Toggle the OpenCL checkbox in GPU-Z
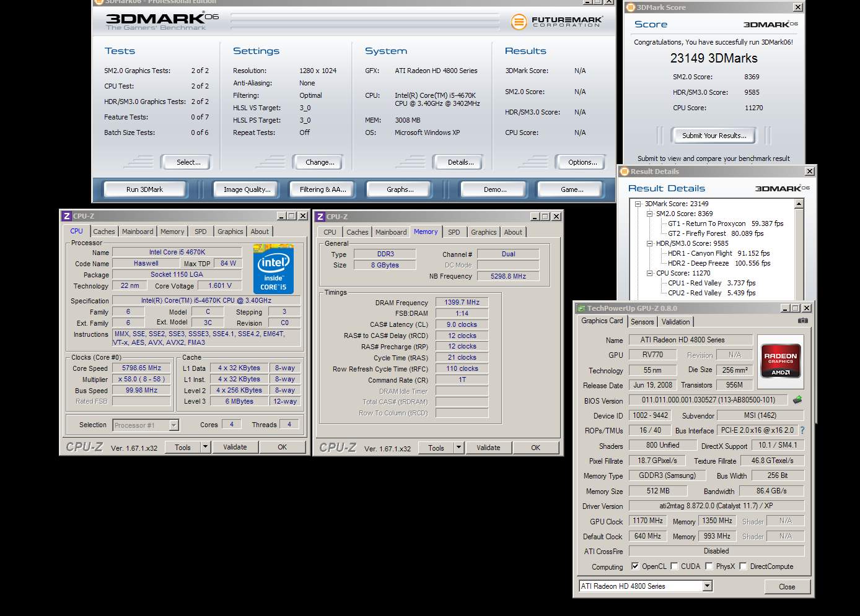860x616 pixels. (635, 566)
